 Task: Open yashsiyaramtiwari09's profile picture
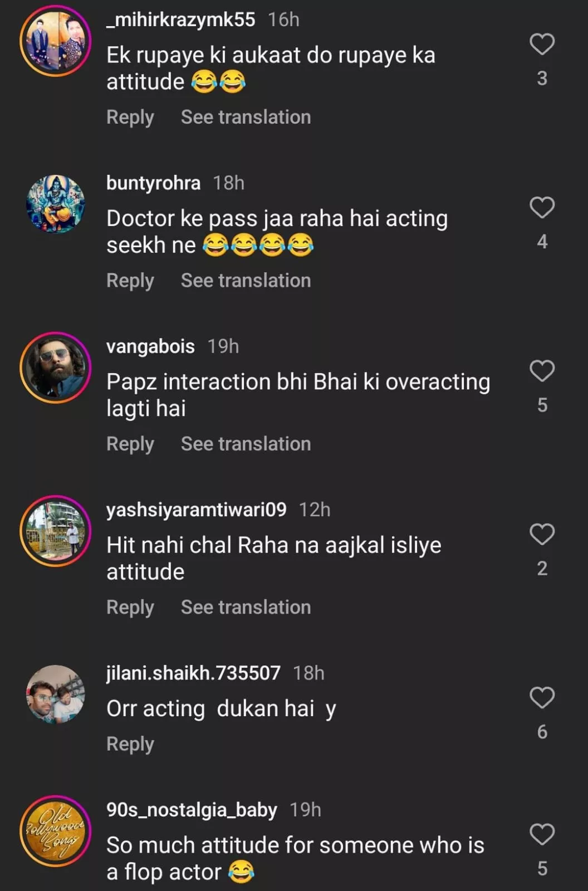pos(55,531)
